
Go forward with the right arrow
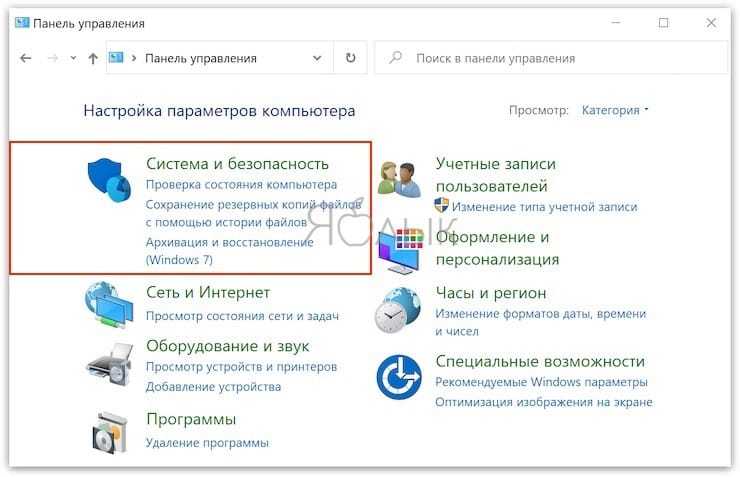point(53,58)
